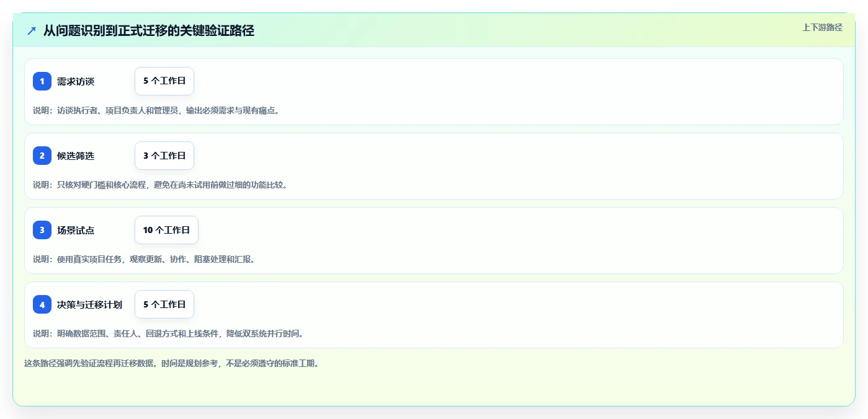Click the description starting 说明：明确数据范围
The image size is (868, 419).
pyautogui.click(x=168, y=333)
